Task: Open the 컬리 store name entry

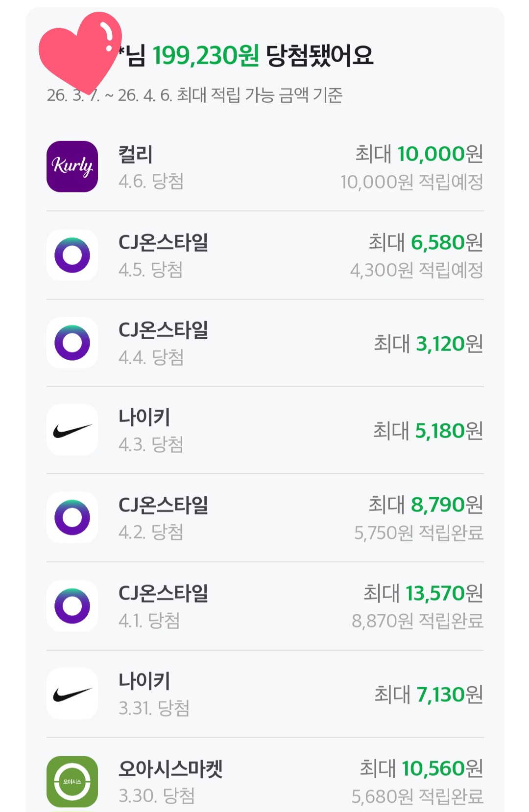Action: pyautogui.click(x=136, y=155)
